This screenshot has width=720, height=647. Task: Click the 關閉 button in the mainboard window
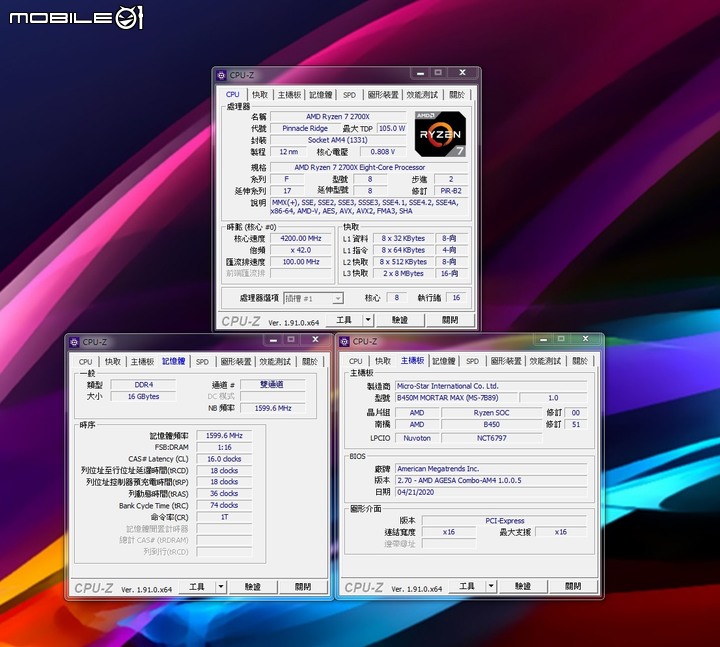[573, 586]
